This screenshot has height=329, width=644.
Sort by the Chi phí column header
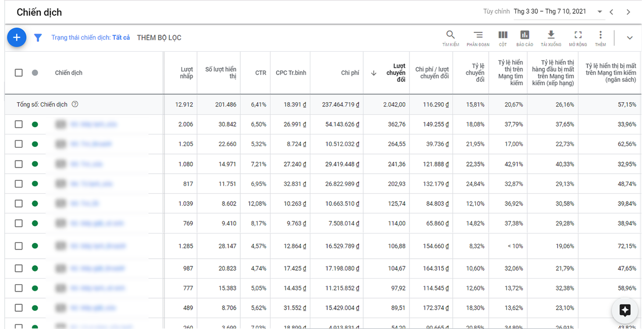point(350,73)
